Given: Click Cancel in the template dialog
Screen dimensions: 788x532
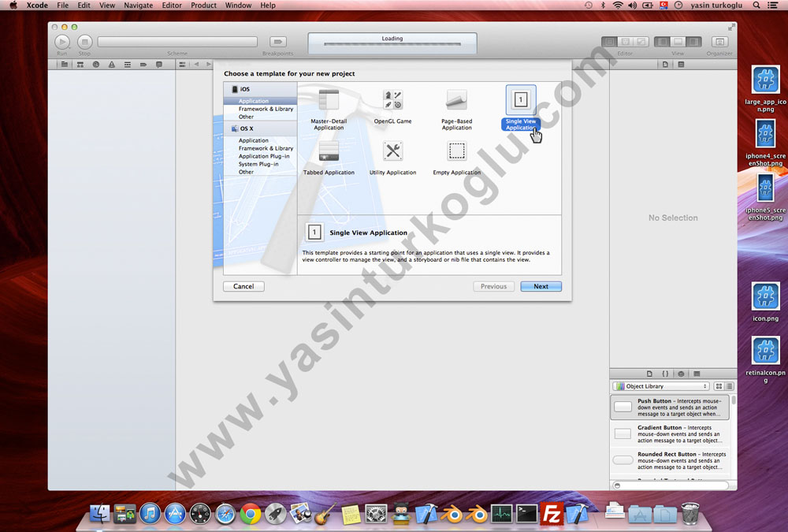Looking at the screenshot, I should [x=243, y=286].
